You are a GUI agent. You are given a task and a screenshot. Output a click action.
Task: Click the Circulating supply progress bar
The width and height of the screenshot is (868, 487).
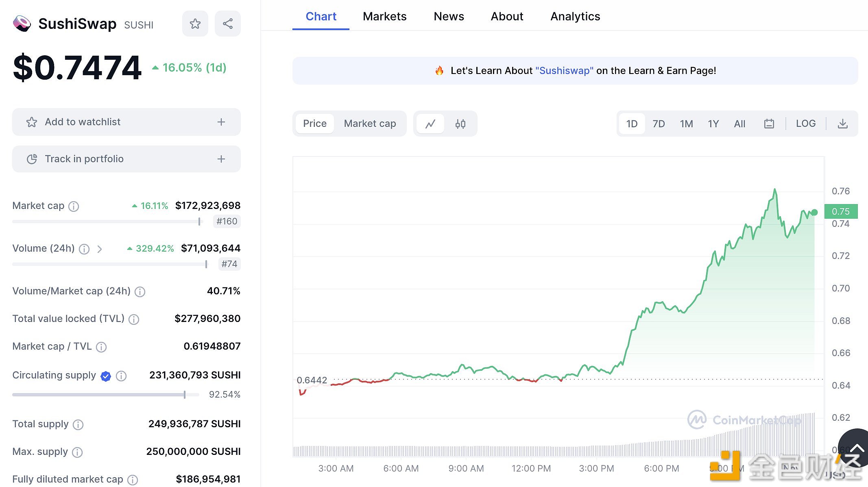[x=106, y=395]
